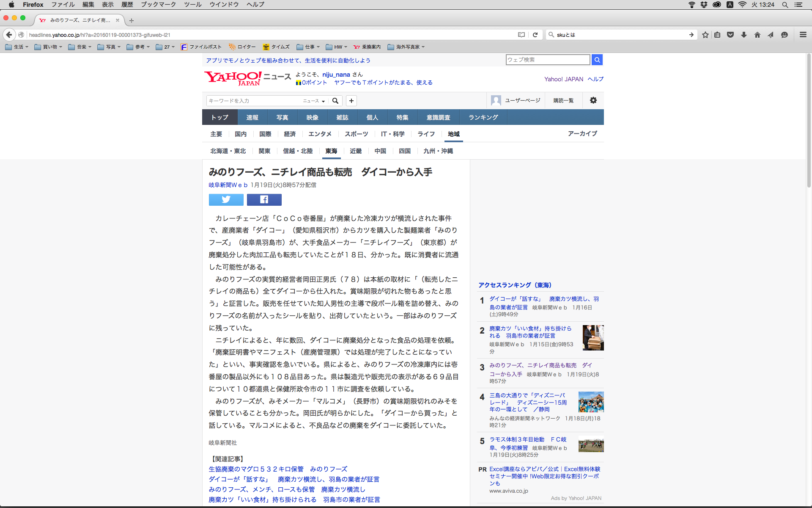Toggle Firefox reader view icon
The height and width of the screenshot is (508, 812).
click(x=521, y=35)
